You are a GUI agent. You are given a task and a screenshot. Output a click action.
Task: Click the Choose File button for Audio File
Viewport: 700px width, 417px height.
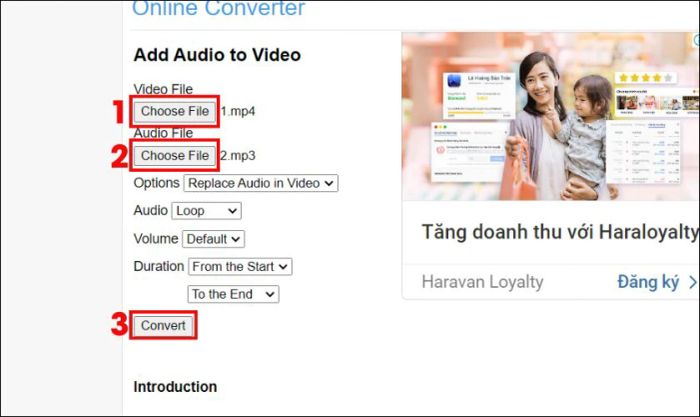point(175,156)
